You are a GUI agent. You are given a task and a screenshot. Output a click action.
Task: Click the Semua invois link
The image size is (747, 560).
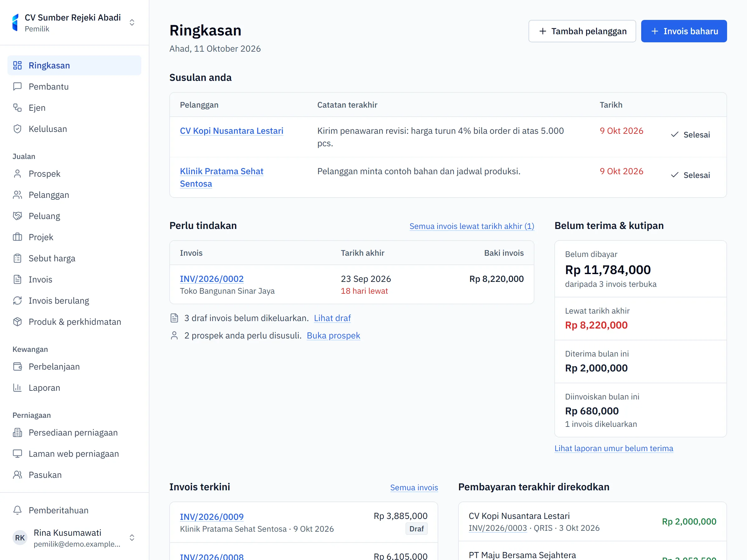click(x=414, y=488)
